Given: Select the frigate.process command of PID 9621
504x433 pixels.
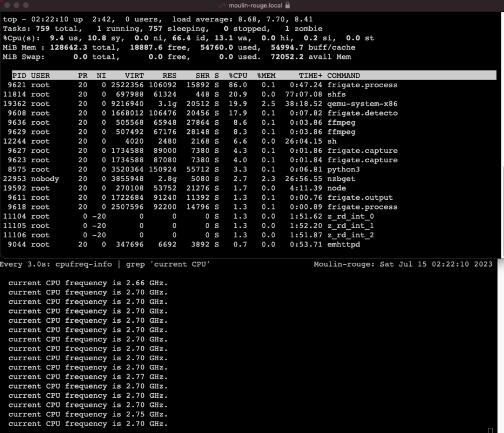Looking at the screenshot, I should point(362,85).
